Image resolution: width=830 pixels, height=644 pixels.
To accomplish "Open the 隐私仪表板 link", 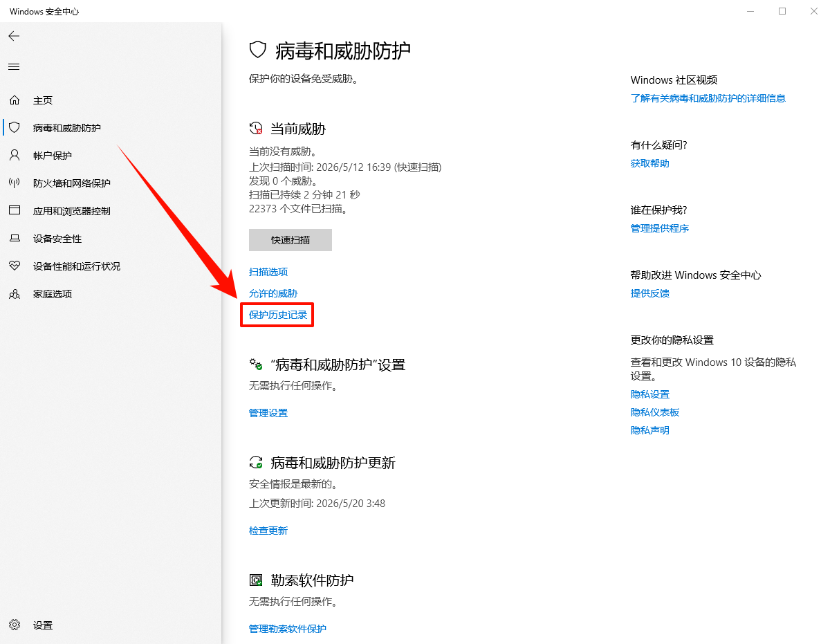I will 655,412.
